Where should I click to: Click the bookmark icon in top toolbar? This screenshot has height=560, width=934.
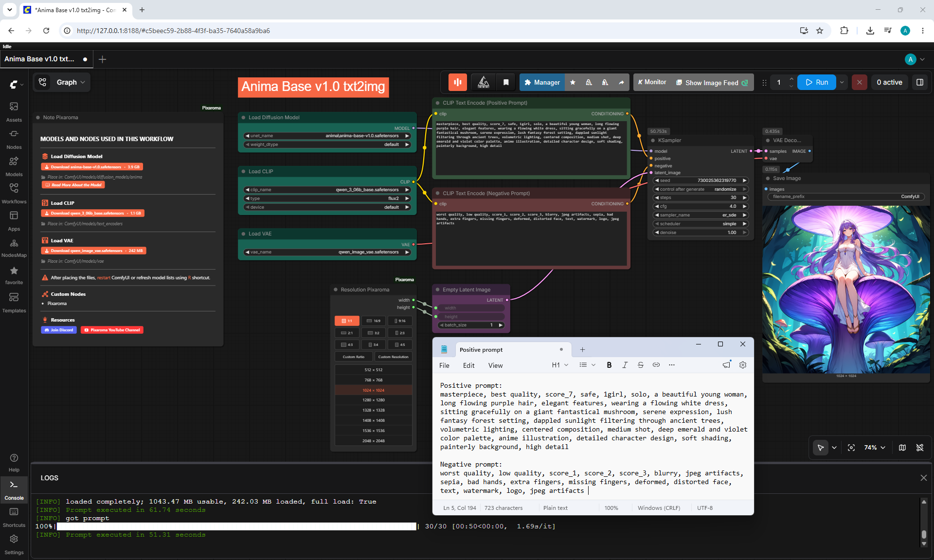coord(506,82)
